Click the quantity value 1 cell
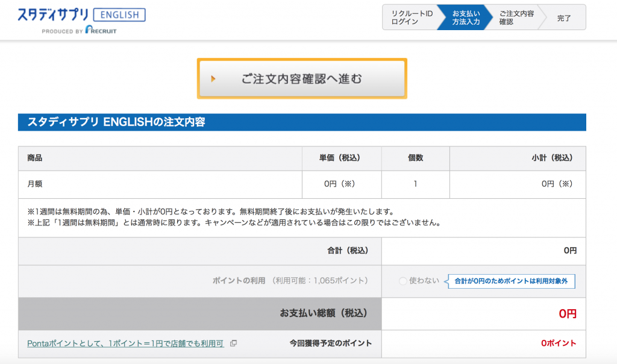This screenshot has width=617, height=364. coord(415,184)
